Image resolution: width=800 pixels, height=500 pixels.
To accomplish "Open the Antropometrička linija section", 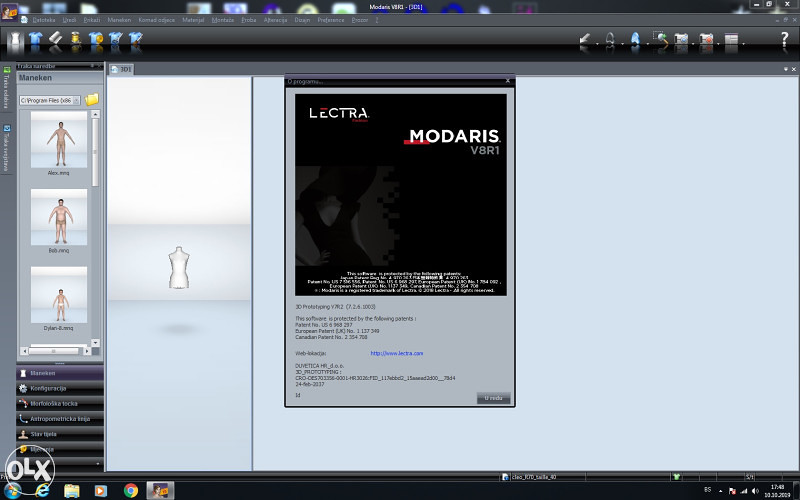I will 60,419.
